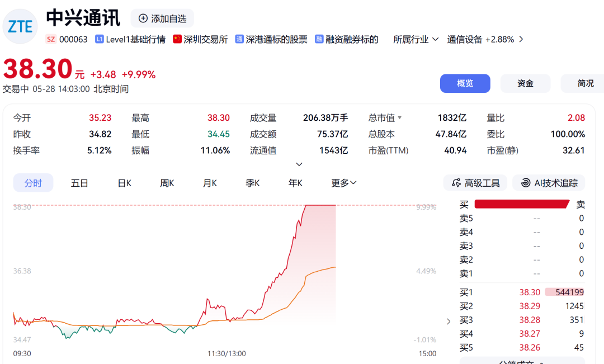Click 买5 price 38.26

[530, 348]
